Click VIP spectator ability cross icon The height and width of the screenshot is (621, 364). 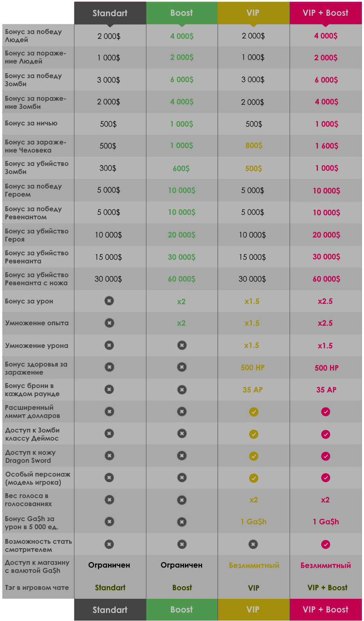[253, 544]
